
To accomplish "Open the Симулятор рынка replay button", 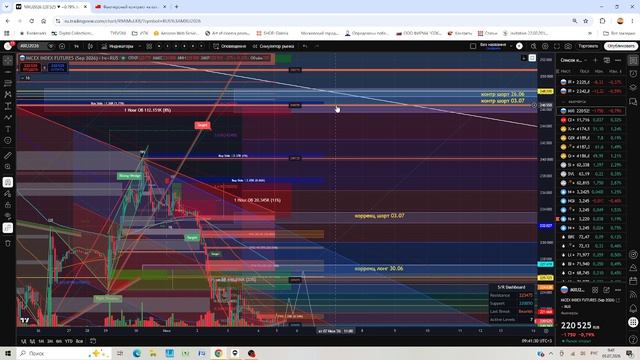I will [273, 46].
